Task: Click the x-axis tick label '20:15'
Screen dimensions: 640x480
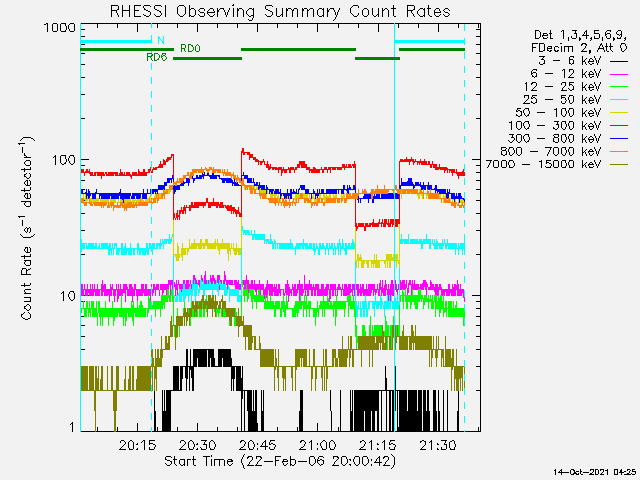Action: pos(138,445)
